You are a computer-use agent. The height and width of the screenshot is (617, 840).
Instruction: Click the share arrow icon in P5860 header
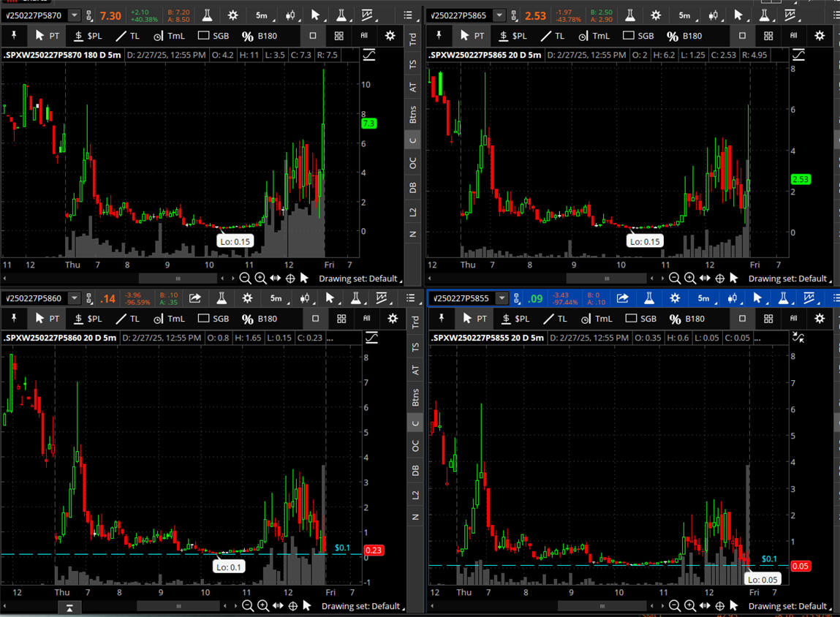click(195, 298)
